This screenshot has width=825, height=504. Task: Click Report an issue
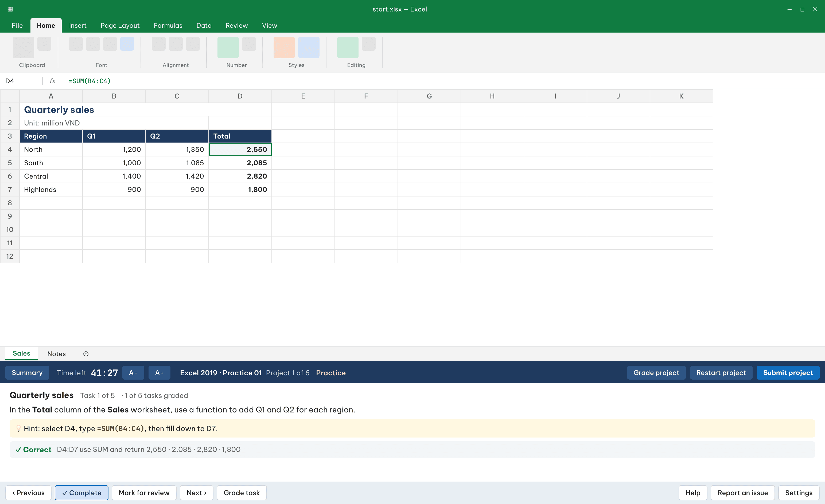[743, 493]
